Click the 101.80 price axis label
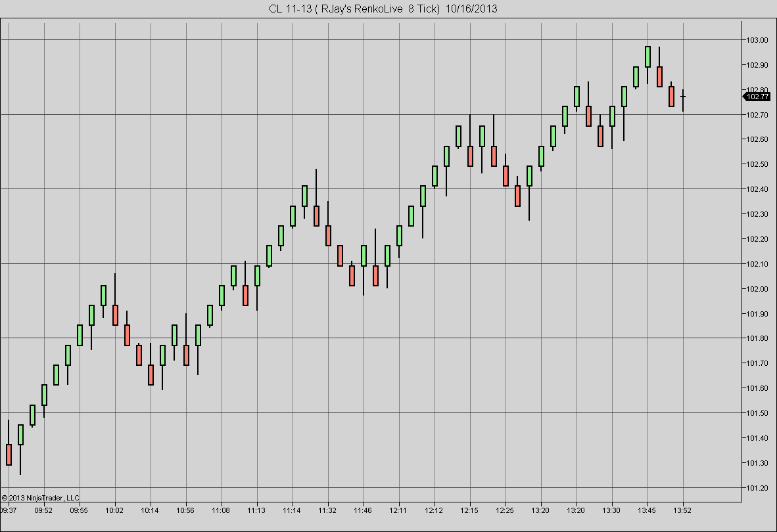 click(x=757, y=338)
